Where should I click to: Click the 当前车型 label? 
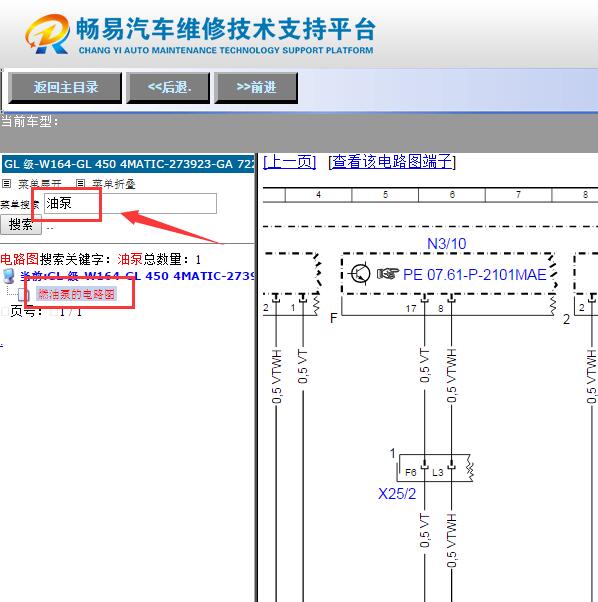coord(30,122)
